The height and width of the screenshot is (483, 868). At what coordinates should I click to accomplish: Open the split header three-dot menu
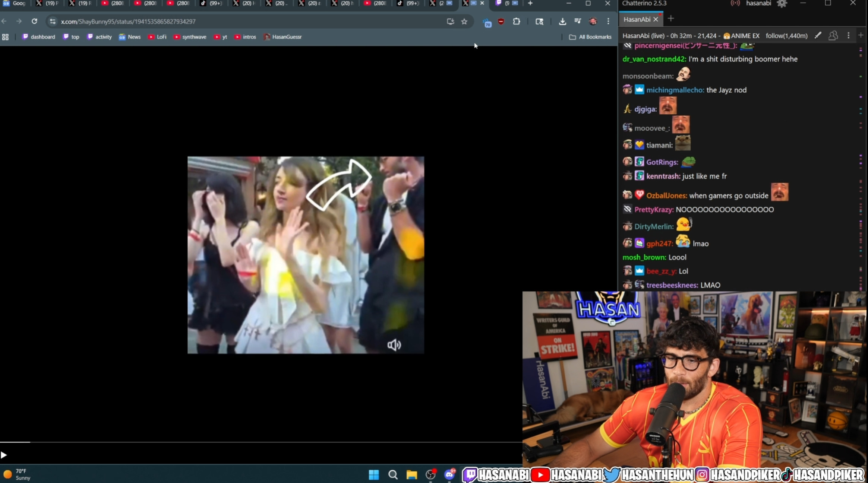(849, 35)
